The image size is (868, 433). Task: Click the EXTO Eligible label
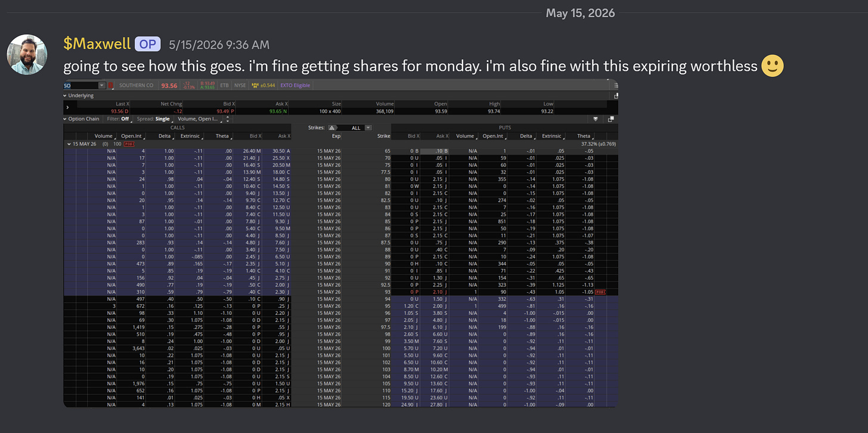295,85
